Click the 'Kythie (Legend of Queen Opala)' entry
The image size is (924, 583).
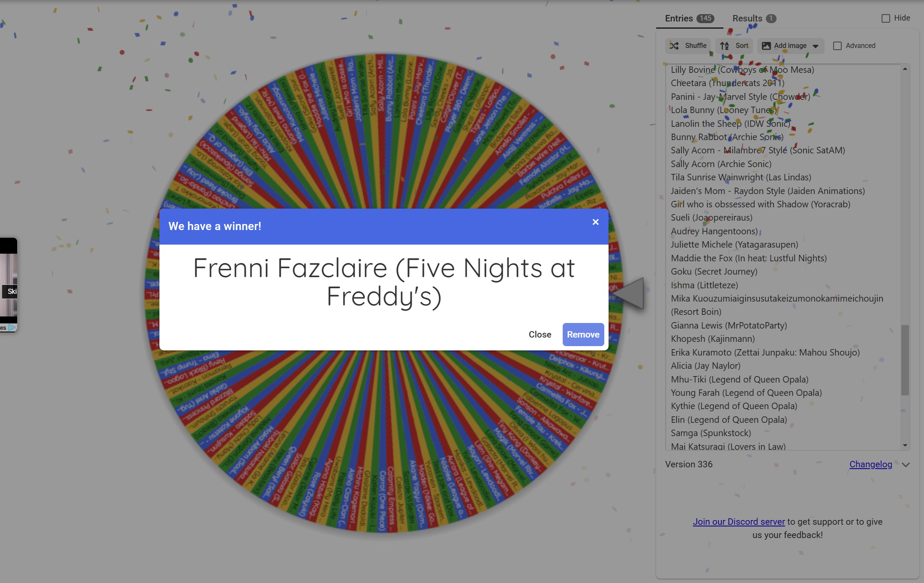(734, 406)
